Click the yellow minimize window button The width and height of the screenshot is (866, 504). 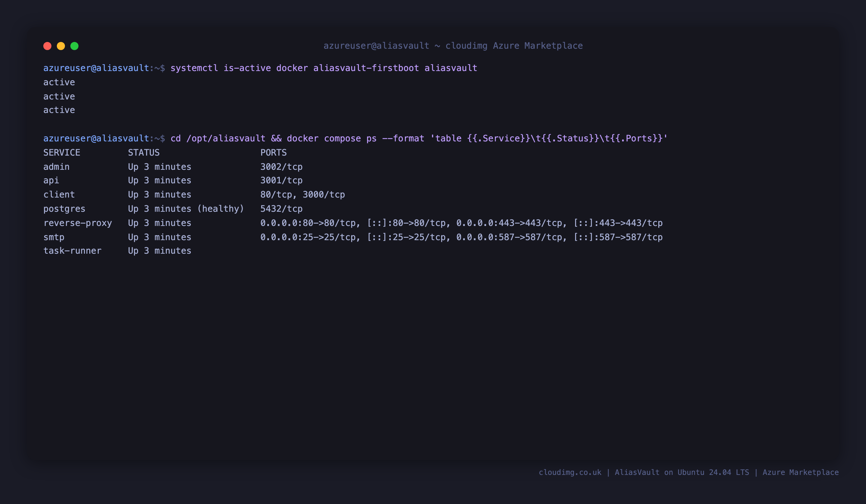tap(61, 46)
